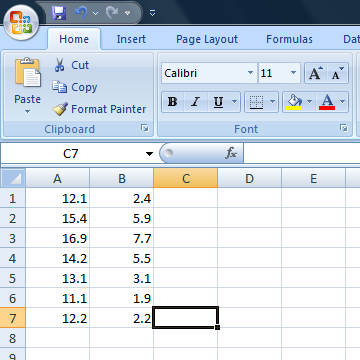Redo the last undone action
Image resolution: width=360 pixels, height=360 pixels.
pos(112,13)
